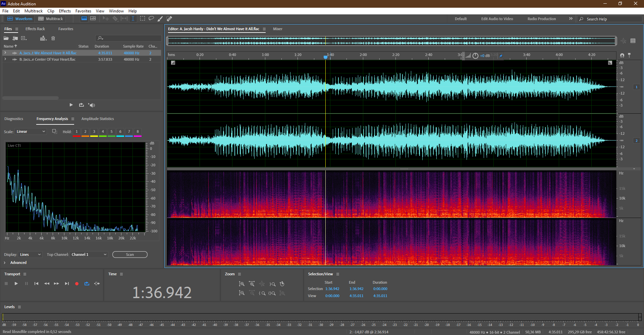
Task: Open Insert into Multitrack dropdown
Action: coord(43,38)
